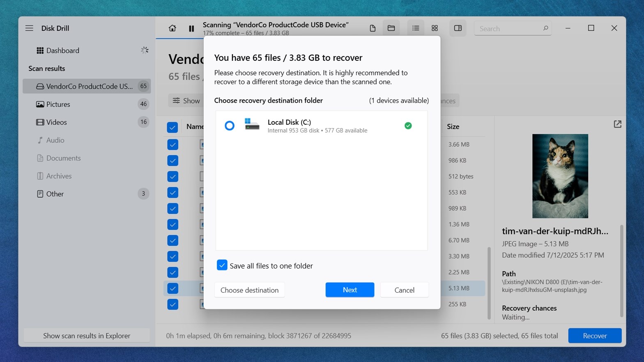
Task: Toggle the select-all checkbox in the header
Action: [x=172, y=127]
